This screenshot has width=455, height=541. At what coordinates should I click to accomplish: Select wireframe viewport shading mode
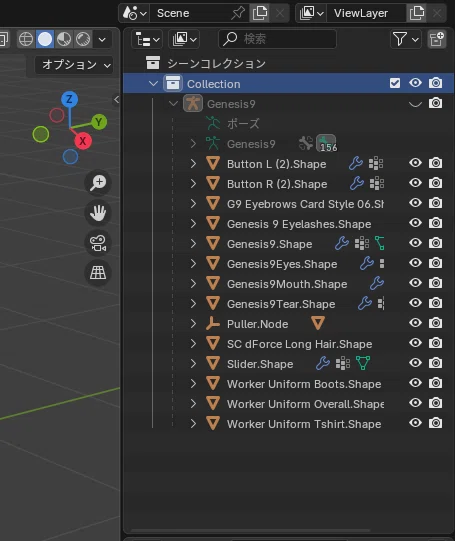point(26,39)
